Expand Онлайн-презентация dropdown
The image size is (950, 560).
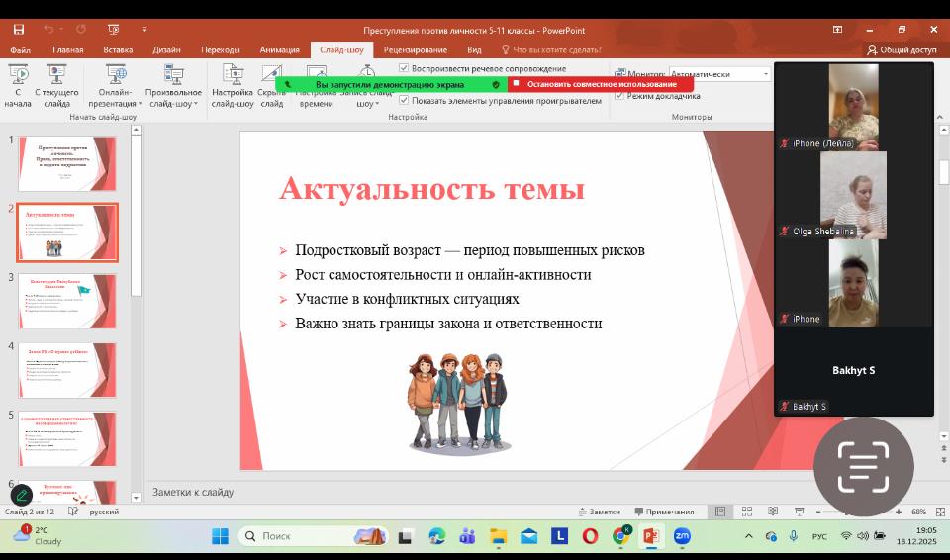point(115,103)
